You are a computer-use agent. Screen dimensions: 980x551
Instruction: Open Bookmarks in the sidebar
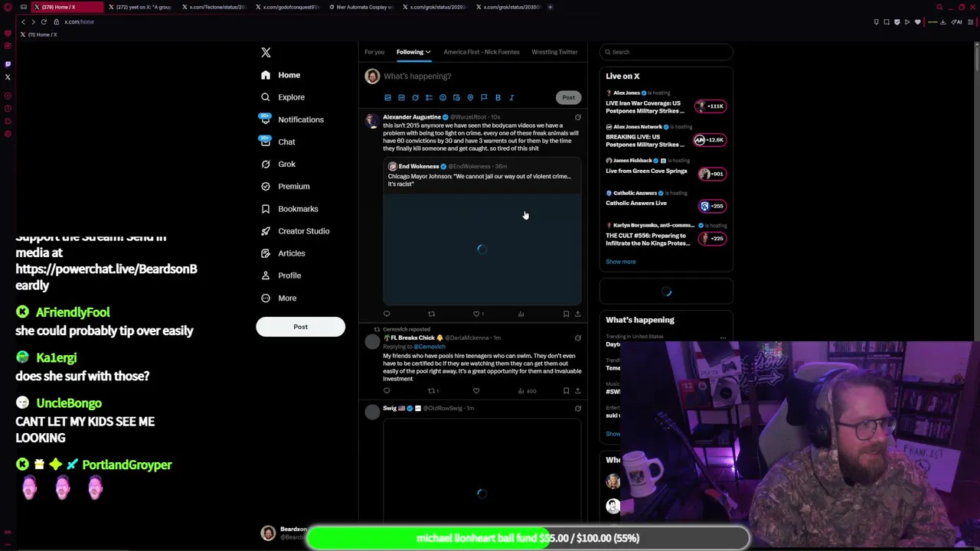pos(289,209)
